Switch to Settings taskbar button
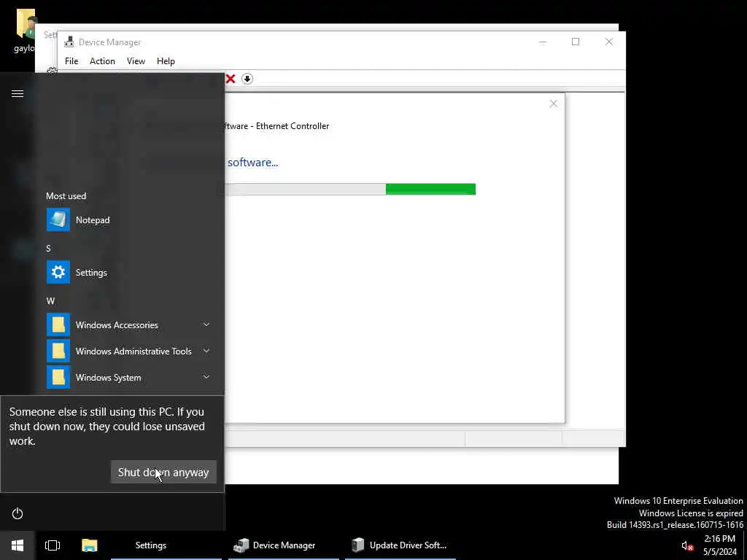This screenshot has width=747, height=560. (x=166, y=545)
